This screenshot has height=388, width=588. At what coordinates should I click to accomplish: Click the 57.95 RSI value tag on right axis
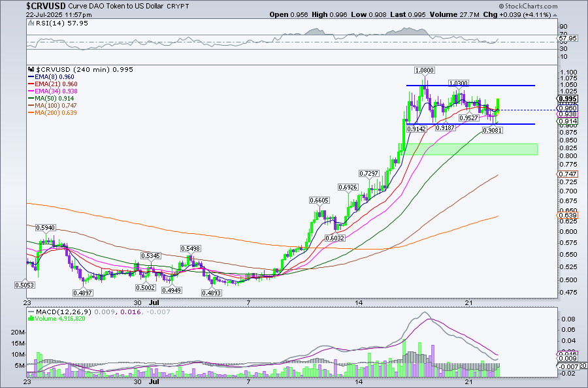tap(568, 39)
